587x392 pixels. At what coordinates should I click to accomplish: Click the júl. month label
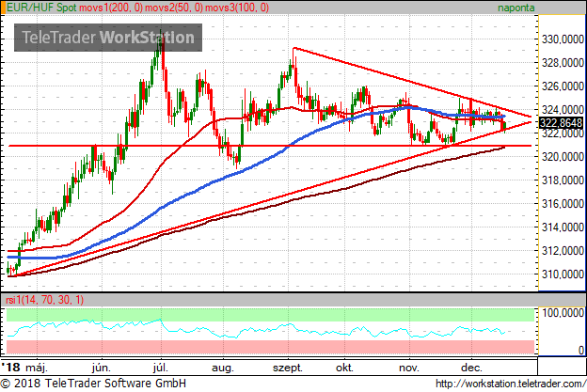(x=160, y=368)
